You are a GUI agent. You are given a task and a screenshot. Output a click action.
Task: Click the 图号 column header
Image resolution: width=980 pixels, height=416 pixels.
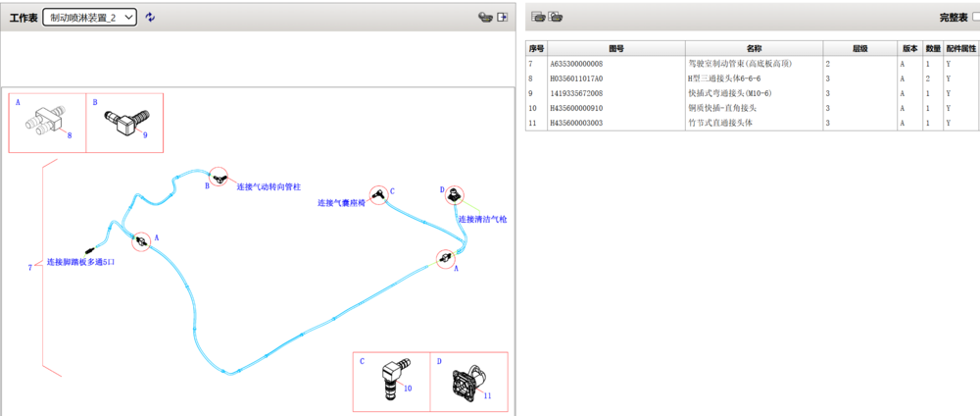click(x=615, y=48)
